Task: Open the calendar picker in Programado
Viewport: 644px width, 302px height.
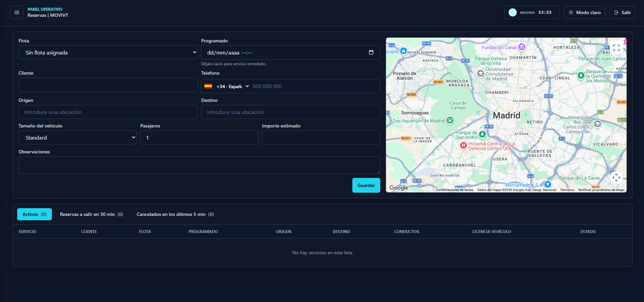Action: [x=371, y=52]
